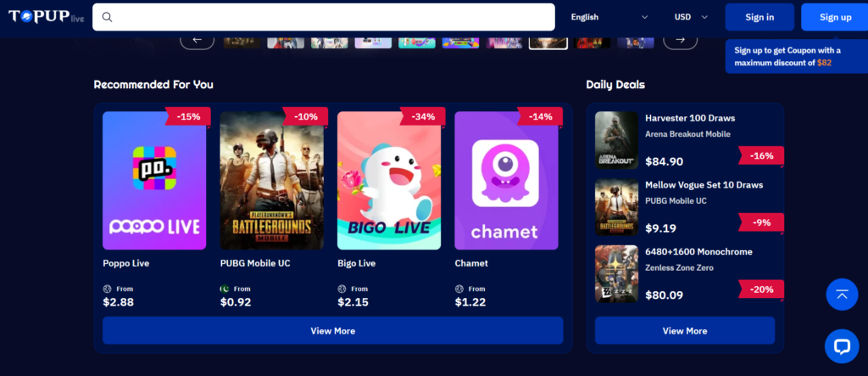Go to previous carousel slide arrow

point(197,40)
